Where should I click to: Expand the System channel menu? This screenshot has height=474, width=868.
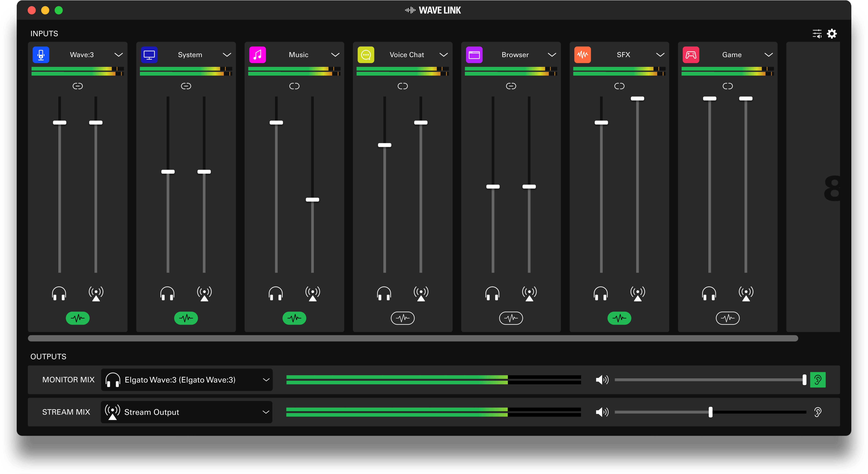pos(227,54)
